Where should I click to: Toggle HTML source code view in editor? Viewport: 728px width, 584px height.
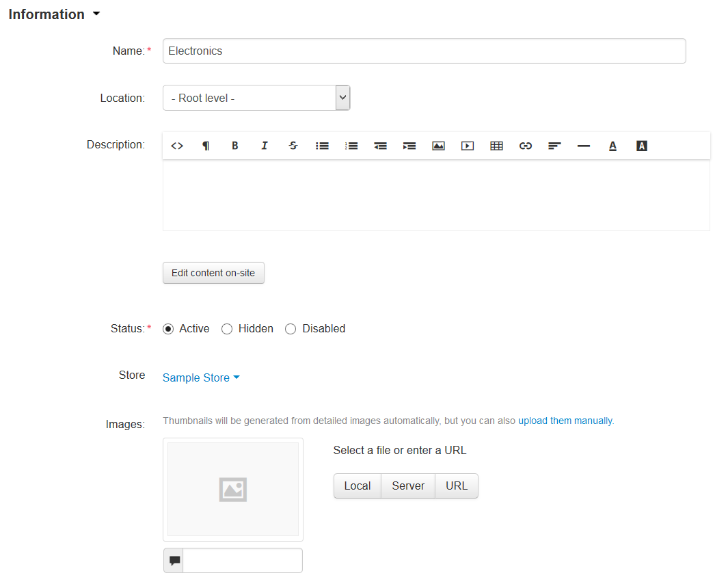tap(177, 146)
